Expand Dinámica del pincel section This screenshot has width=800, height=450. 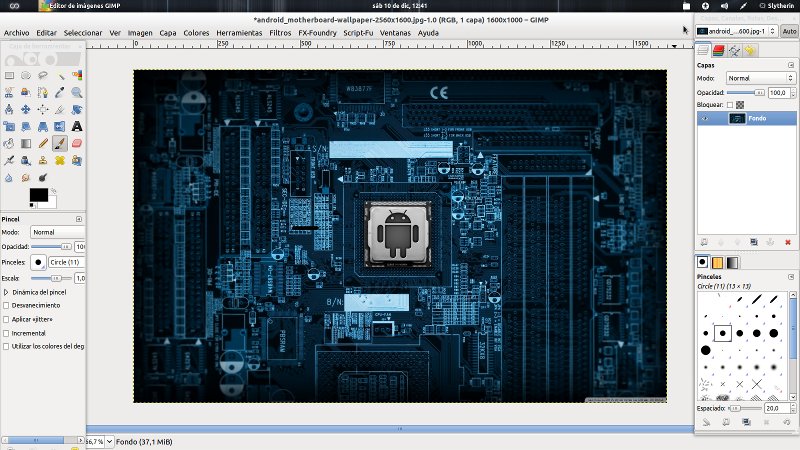(6, 292)
